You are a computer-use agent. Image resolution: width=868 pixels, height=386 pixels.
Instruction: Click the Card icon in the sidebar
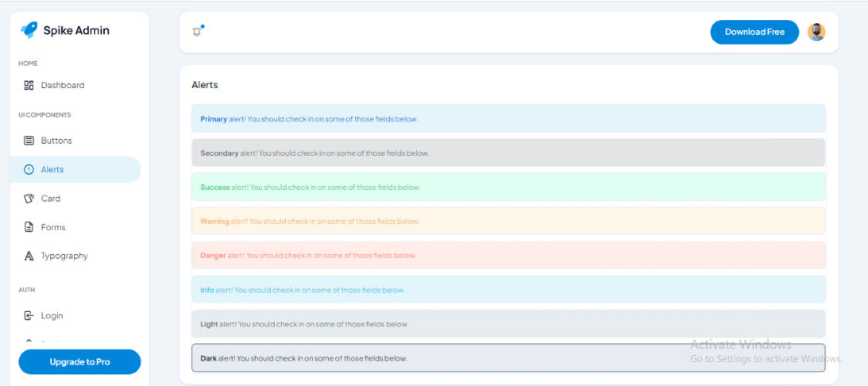tap(29, 198)
